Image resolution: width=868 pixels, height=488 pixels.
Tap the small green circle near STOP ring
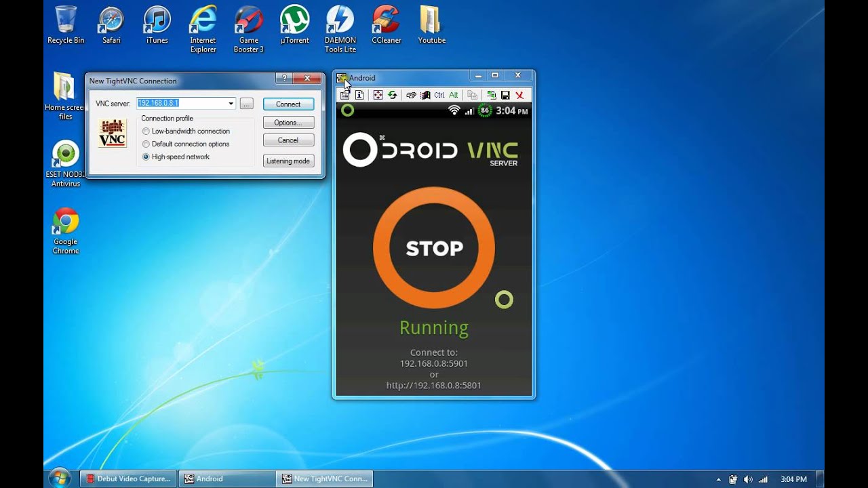coord(504,300)
